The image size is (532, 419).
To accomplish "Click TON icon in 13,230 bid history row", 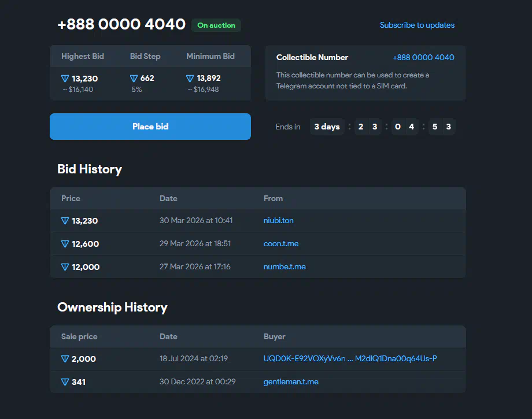I will [65, 221].
